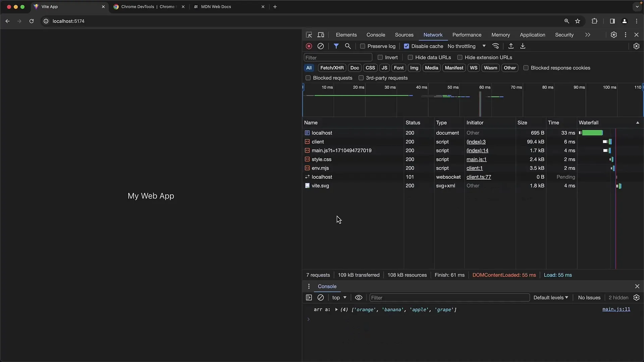Click the console Filter input
644x362 pixels.
[x=449, y=298]
